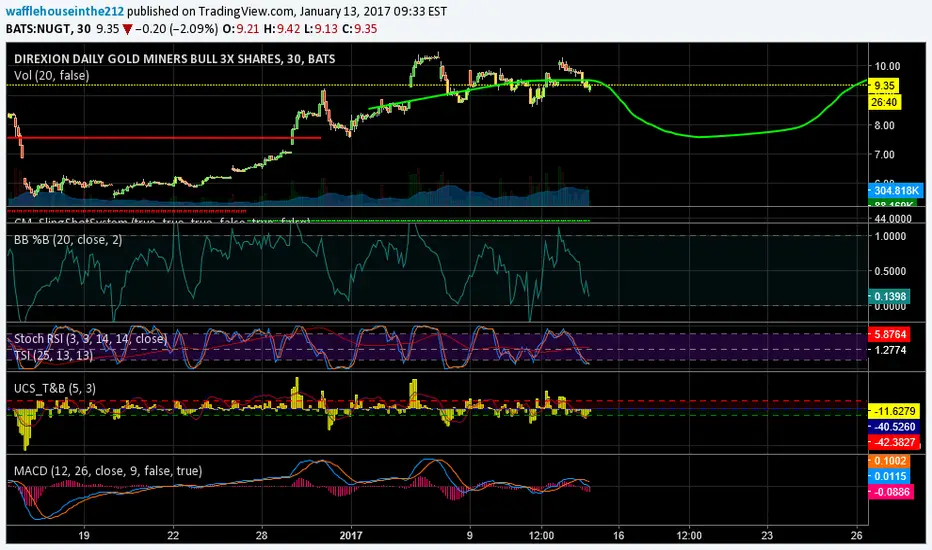Click the orange 0.1002 MACD tag
The image size is (932, 550).
(889, 461)
